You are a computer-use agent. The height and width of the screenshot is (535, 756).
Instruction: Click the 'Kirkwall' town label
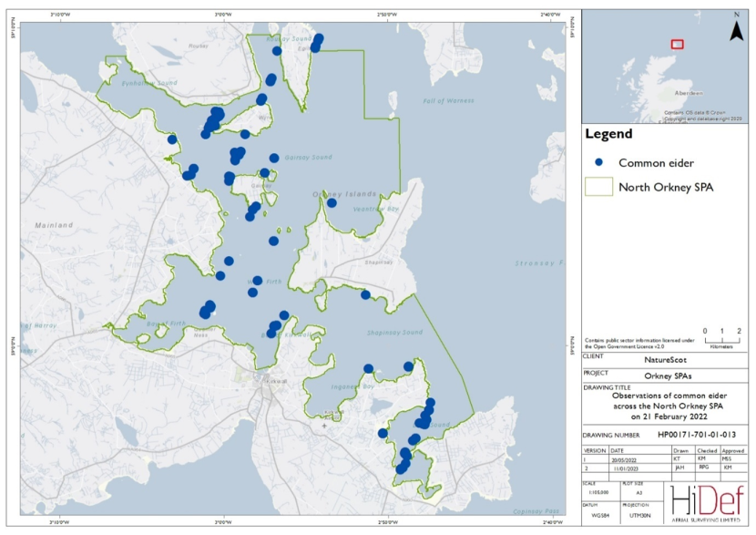276,381
